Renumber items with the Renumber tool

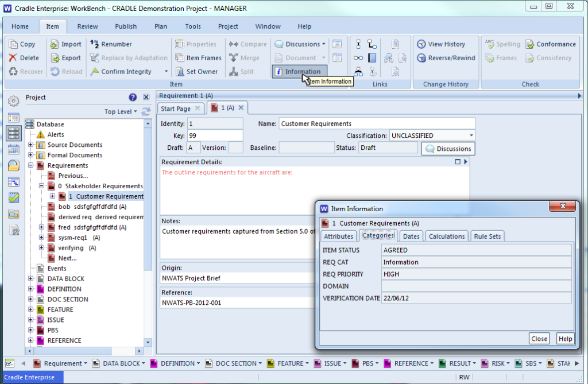click(x=111, y=44)
